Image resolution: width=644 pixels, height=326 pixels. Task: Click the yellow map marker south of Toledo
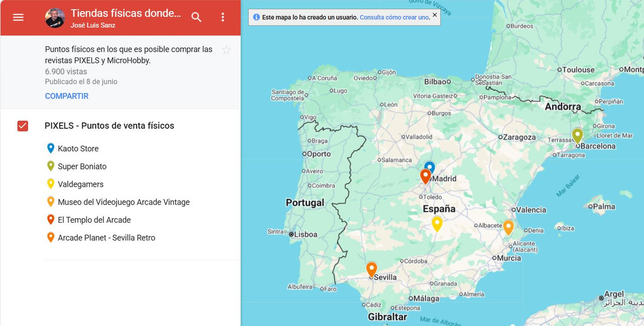(x=437, y=223)
